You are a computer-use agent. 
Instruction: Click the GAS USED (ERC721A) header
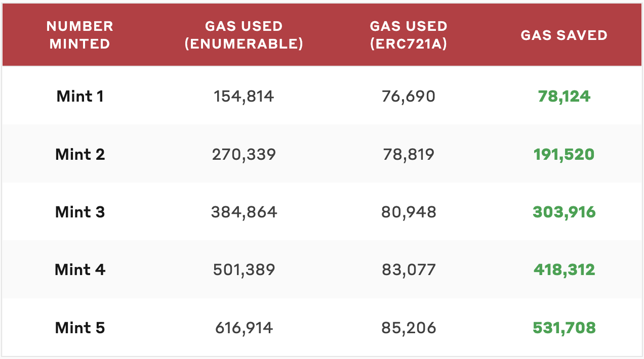[409, 35]
